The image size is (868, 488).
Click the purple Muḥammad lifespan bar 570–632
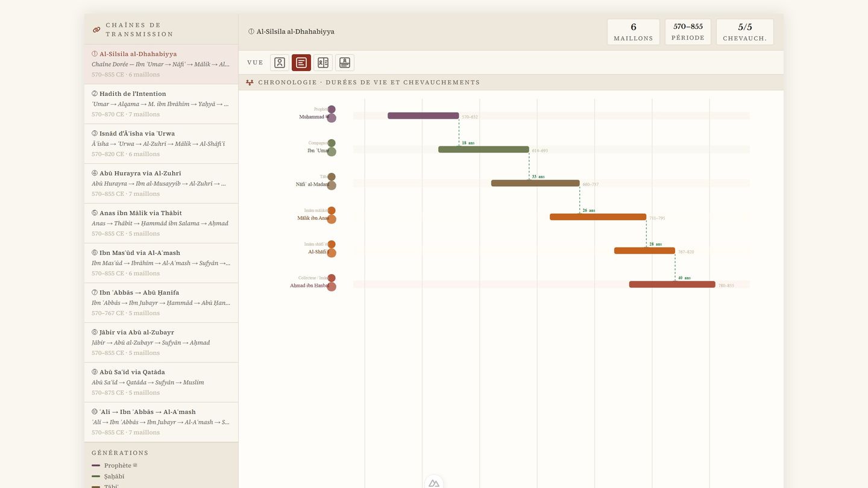(x=423, y=116)
